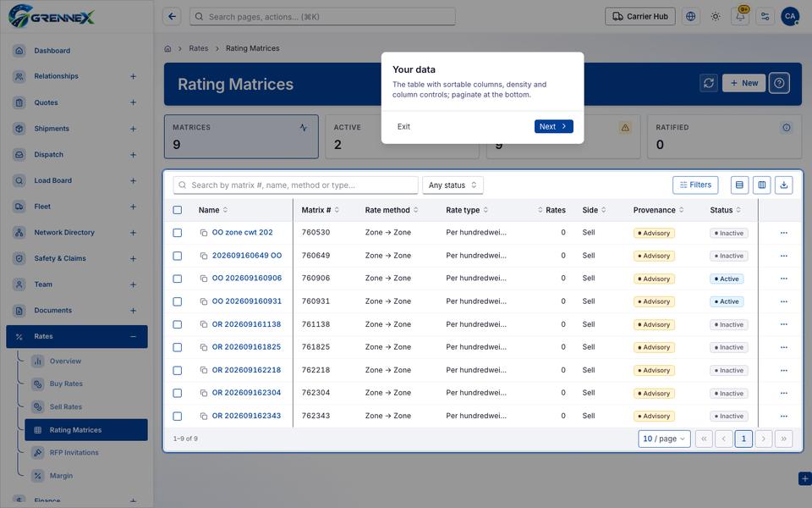Image resolution: width=812 pixels, height=508 pixels.
Task: Expand the Fleet sidebar section
Action: click(x=133, y=207)
